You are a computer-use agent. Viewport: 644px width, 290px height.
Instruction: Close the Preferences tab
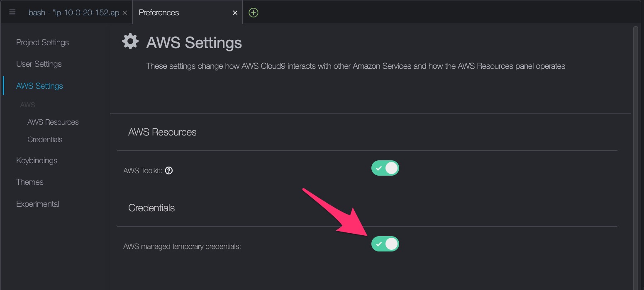(x=235, y=12)
